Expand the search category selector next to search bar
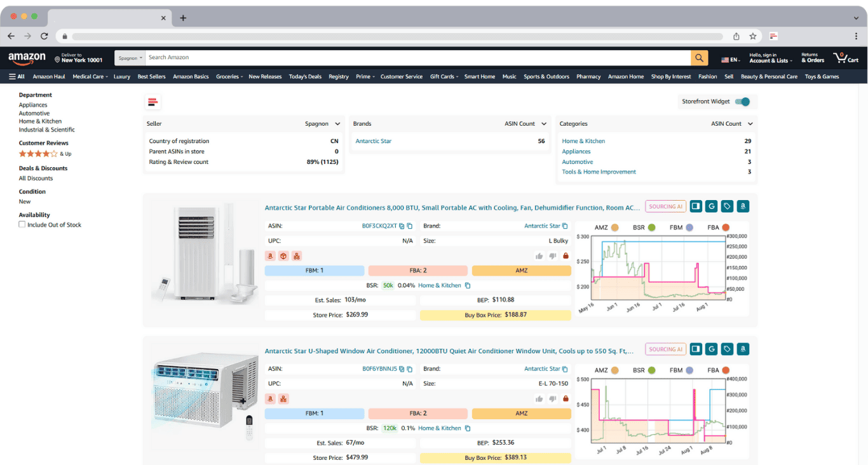The image size is (868, 465). coord(129,57)
